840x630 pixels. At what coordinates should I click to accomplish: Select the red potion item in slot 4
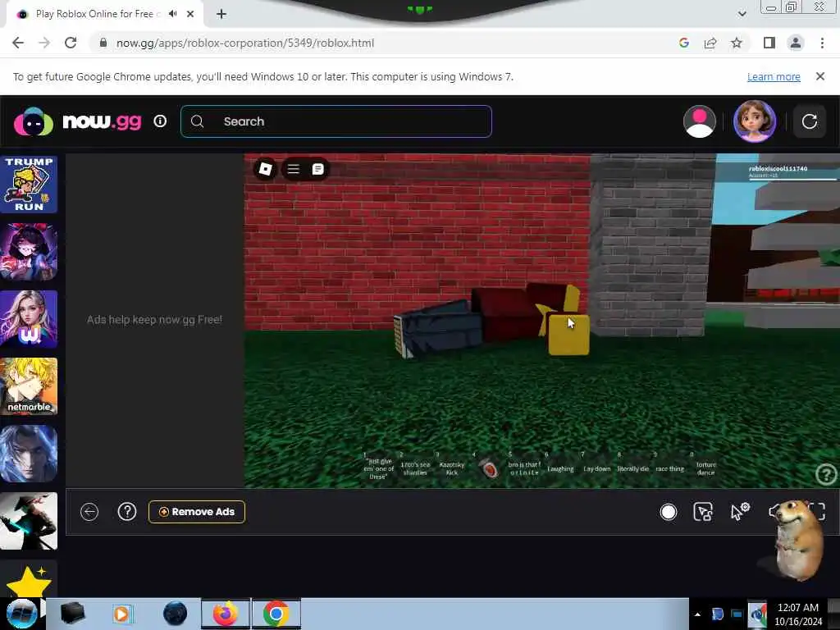(488, 467)
